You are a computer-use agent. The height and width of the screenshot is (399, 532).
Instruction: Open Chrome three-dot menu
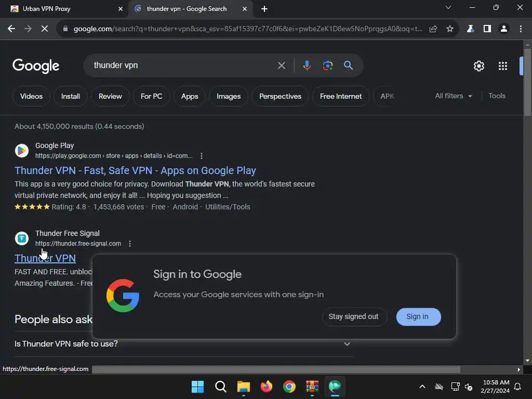click(521, 29)
